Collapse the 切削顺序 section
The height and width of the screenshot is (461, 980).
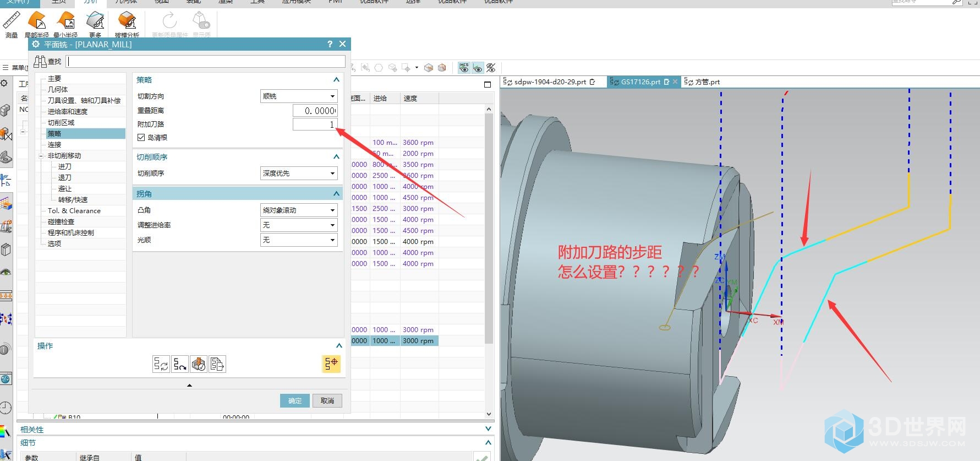pyautogui.click(x=336, y=157)
